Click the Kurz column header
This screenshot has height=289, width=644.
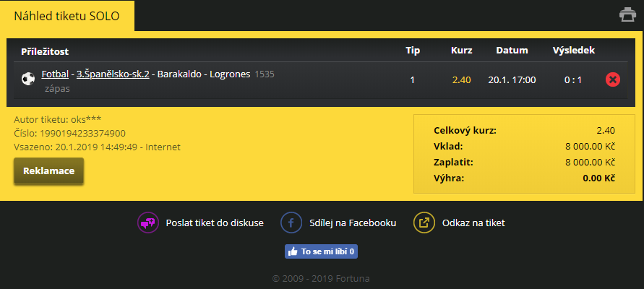(x=461, y=51)
